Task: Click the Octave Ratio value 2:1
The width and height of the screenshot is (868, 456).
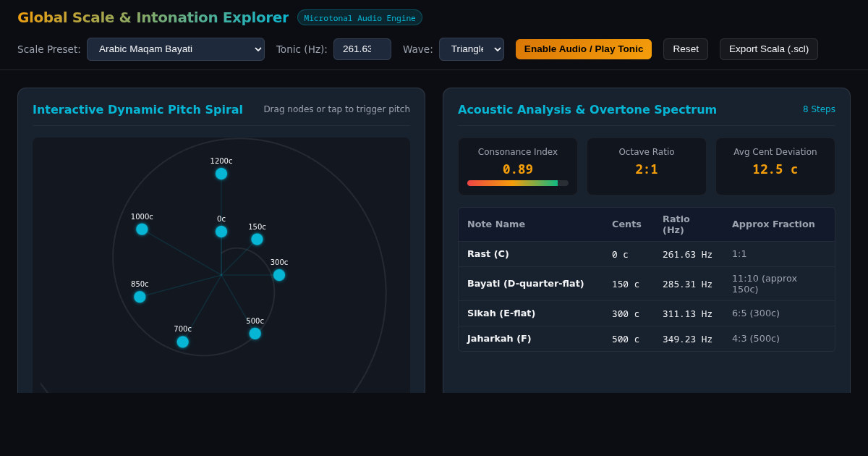Action: [647, 169]
